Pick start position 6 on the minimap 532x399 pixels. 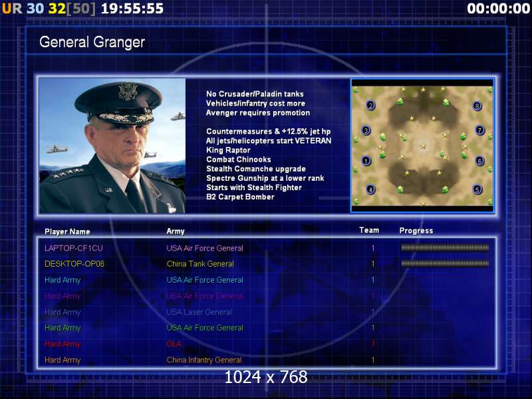[x=479, y=160]
